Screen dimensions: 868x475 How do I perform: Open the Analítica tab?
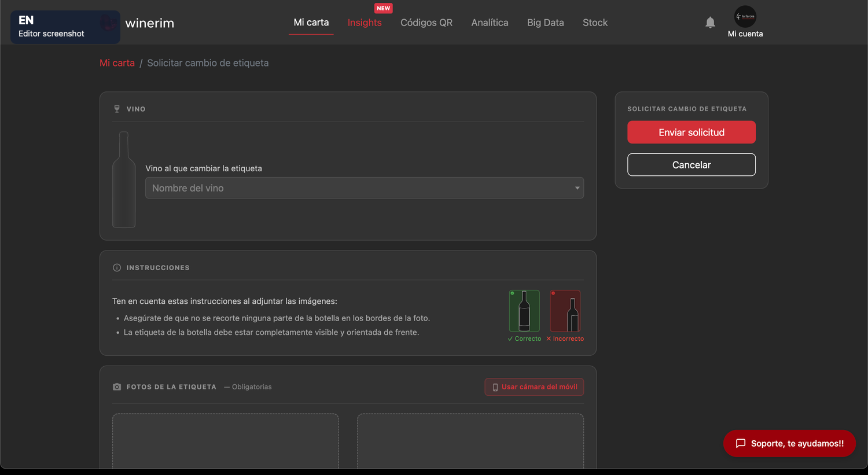[x=490, y=23]
